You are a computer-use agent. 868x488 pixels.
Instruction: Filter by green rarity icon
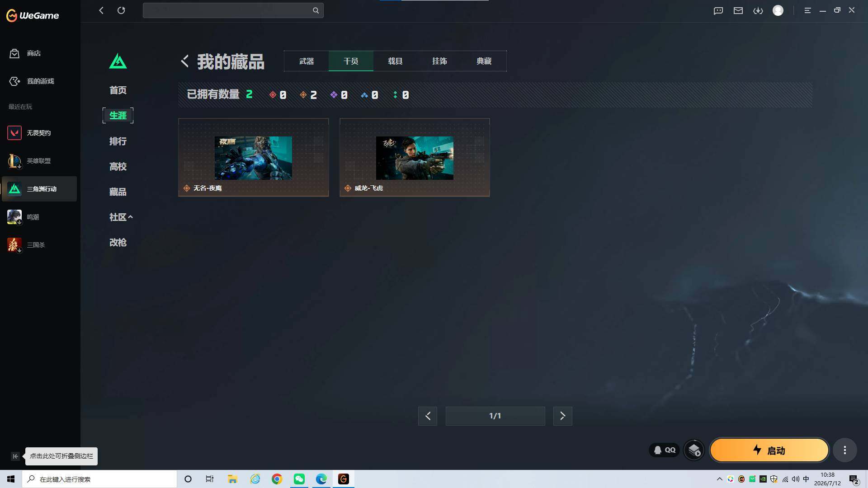[x=395, y=95]
